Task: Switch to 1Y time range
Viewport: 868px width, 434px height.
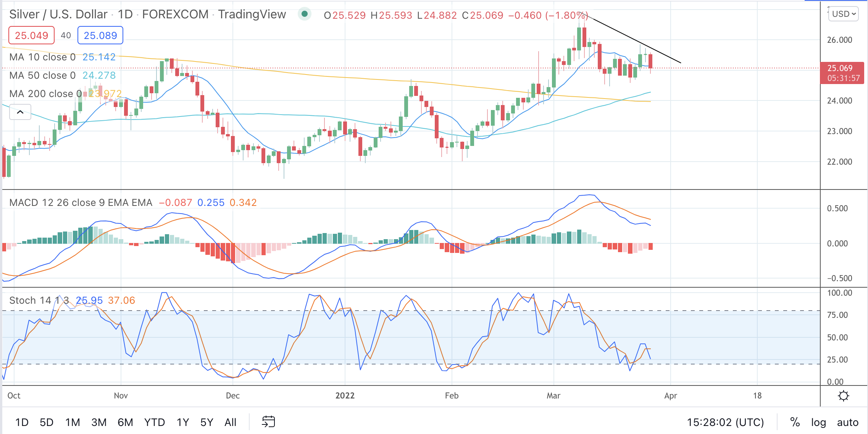Action: coord(183,422)
